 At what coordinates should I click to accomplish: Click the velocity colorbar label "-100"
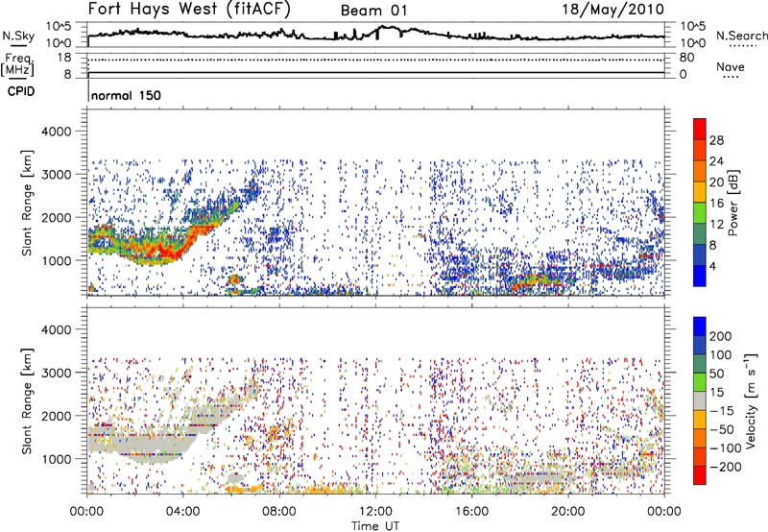pyautogui.click(x=726, y=448)
